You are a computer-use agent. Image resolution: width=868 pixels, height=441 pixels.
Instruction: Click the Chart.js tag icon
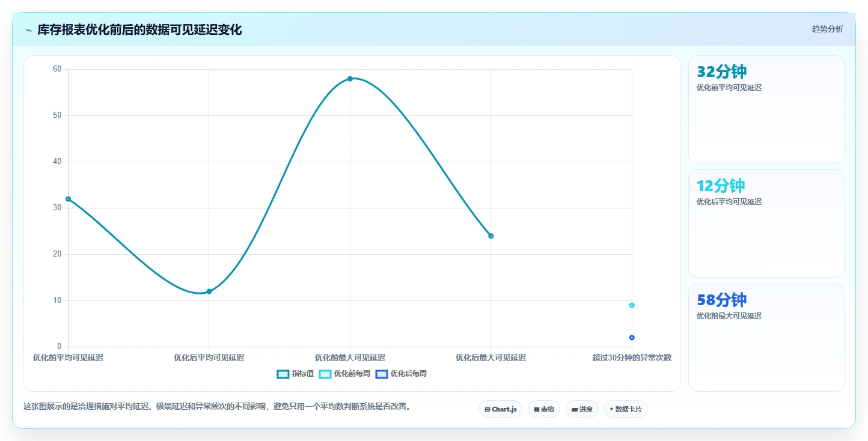click(487, 410)
